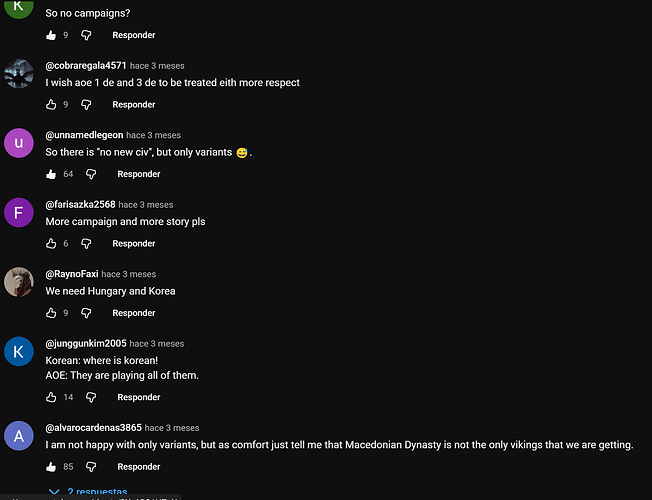Click @cobraregala4571's profile avatar

19,74
